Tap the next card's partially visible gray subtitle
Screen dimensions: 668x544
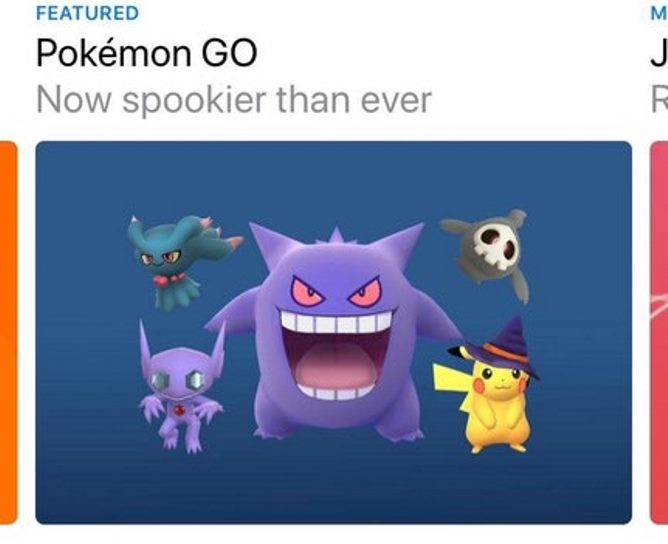point(659,100)
